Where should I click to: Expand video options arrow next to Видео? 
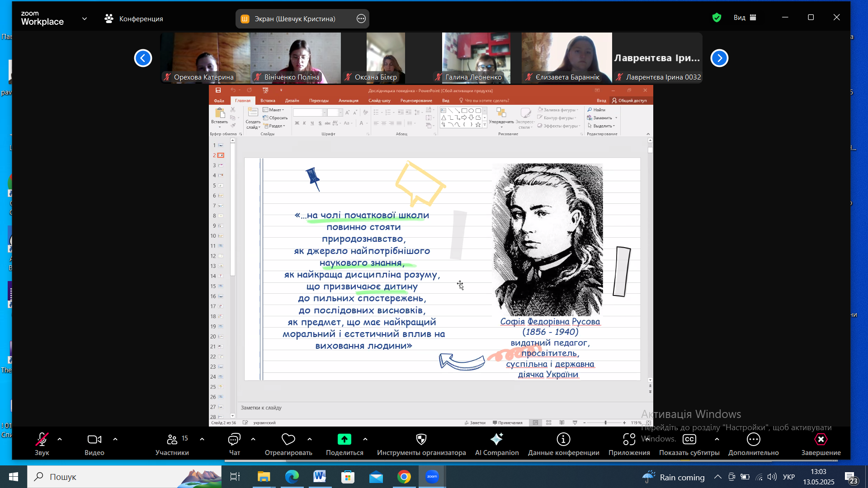pos(115,439)
